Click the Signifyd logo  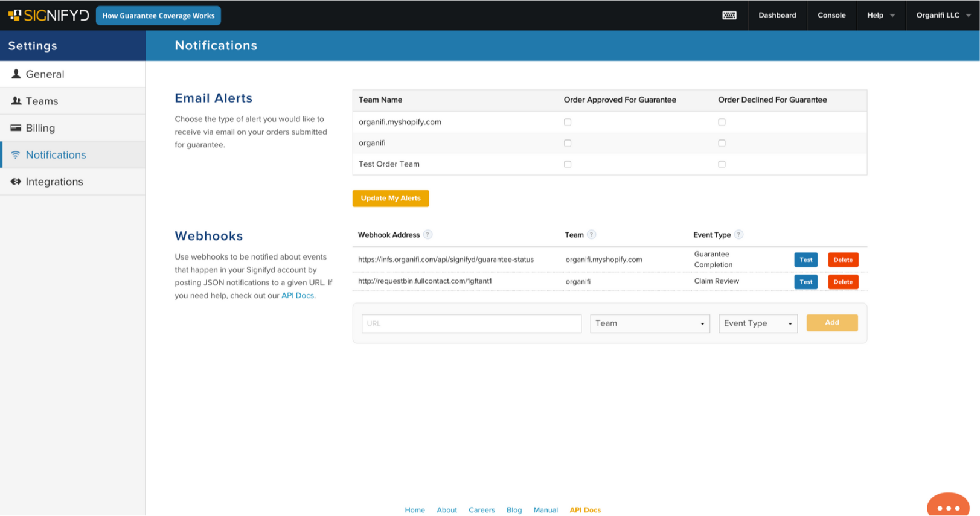point(48,15)
